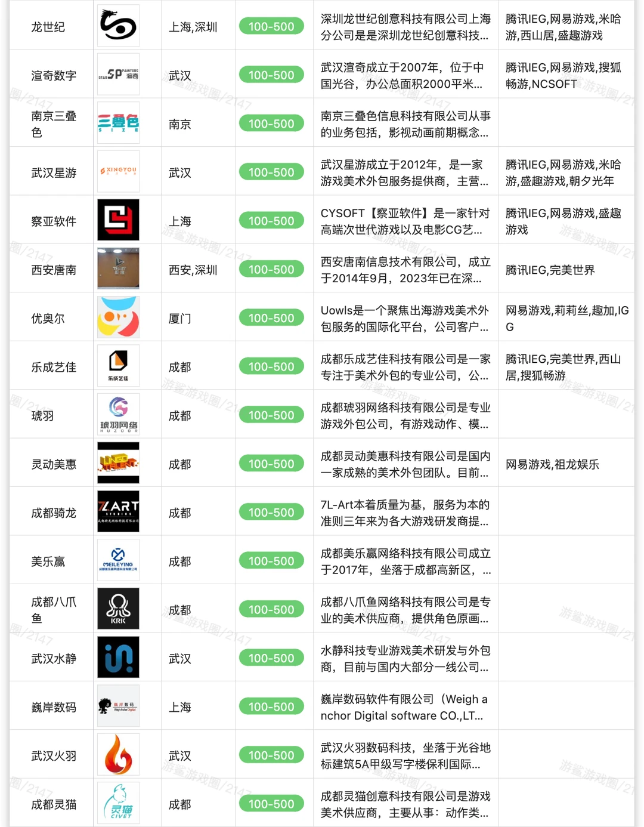Click company name 成都骑龙
Screen dimensions: 644x827
[54, 513]
